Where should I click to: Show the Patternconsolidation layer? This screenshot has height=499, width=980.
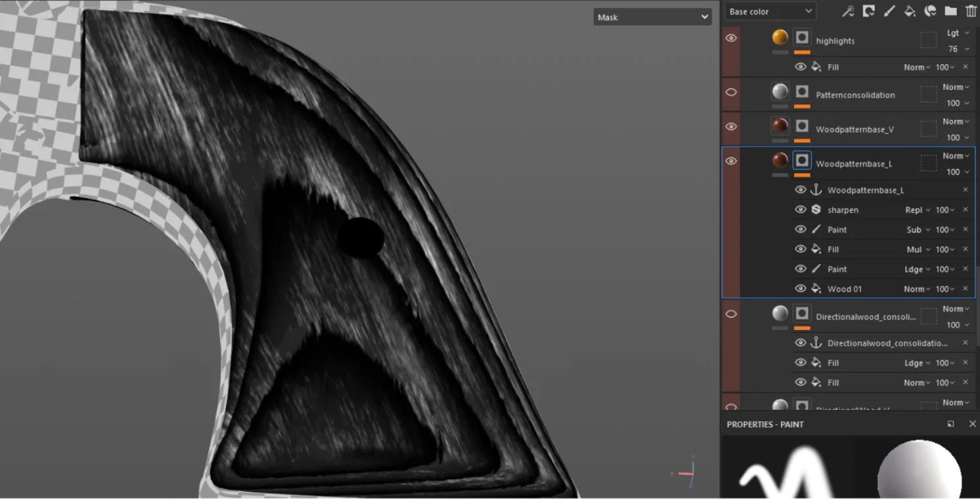pyautogui.click(x=731, y=92)
